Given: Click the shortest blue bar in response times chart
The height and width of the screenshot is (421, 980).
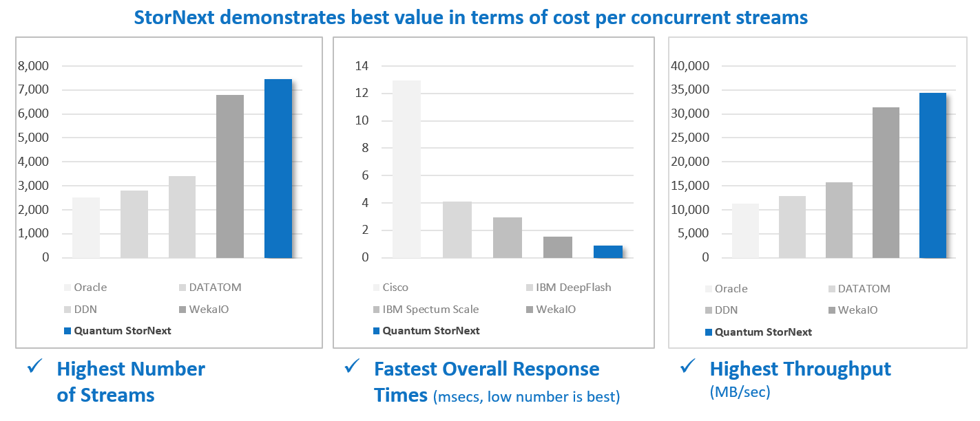Looking at the screenshot, I should (x=607, y=252).
